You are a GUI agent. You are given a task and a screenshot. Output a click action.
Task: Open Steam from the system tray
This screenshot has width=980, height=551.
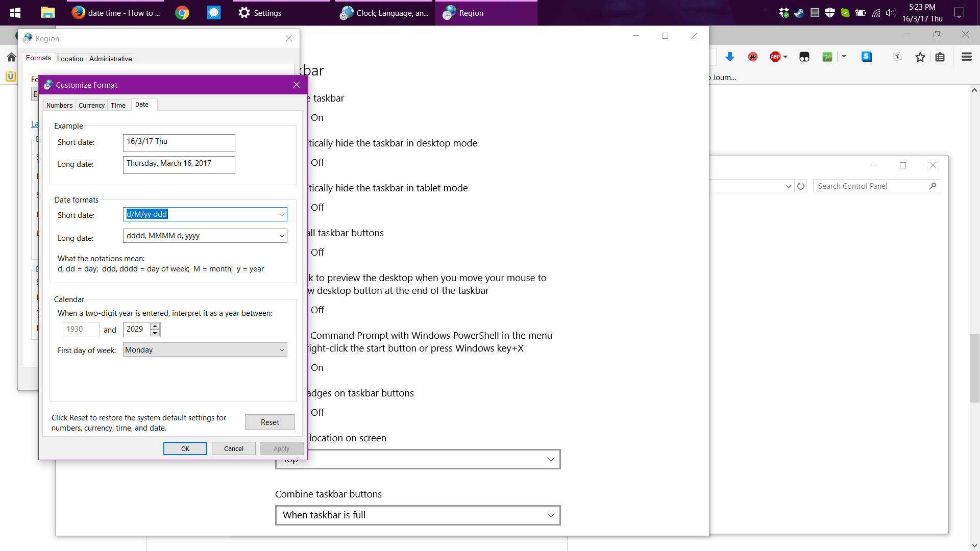coord(799,13)
